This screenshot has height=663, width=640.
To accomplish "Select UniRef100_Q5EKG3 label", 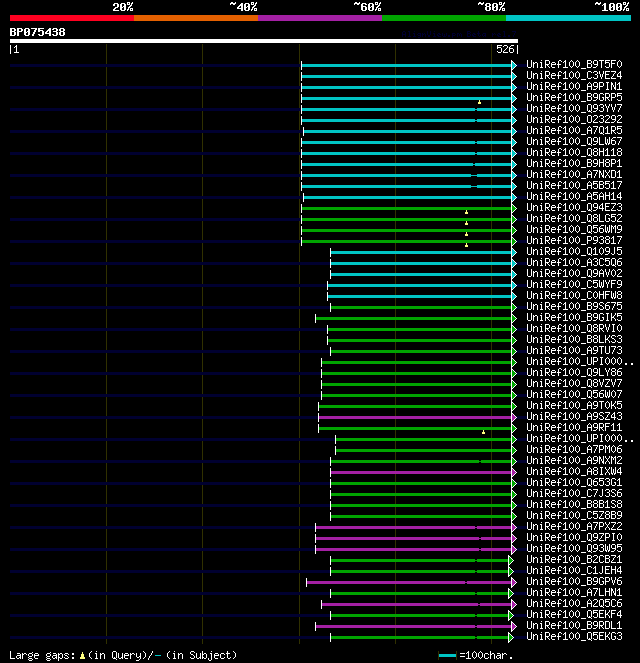I will tap(574, 636).
